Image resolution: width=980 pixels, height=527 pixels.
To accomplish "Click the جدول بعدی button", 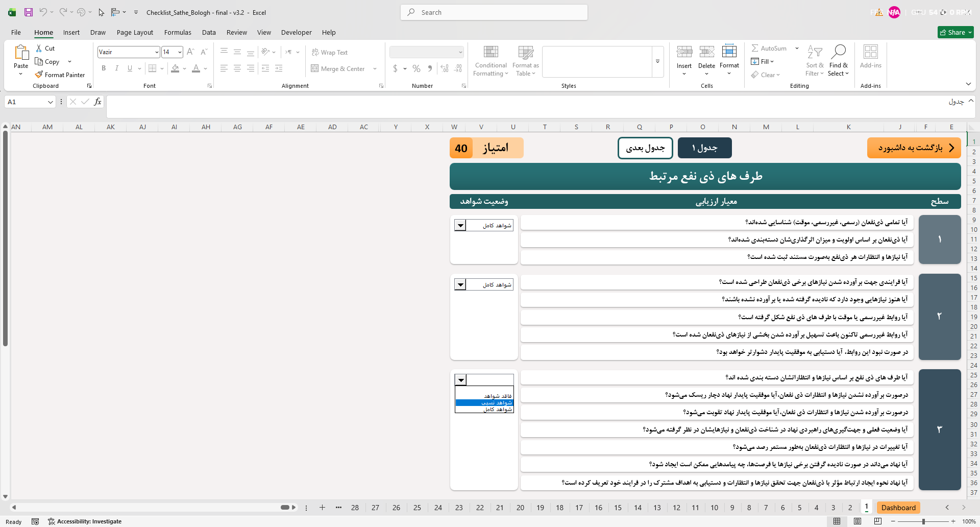I will pos(645,148).
